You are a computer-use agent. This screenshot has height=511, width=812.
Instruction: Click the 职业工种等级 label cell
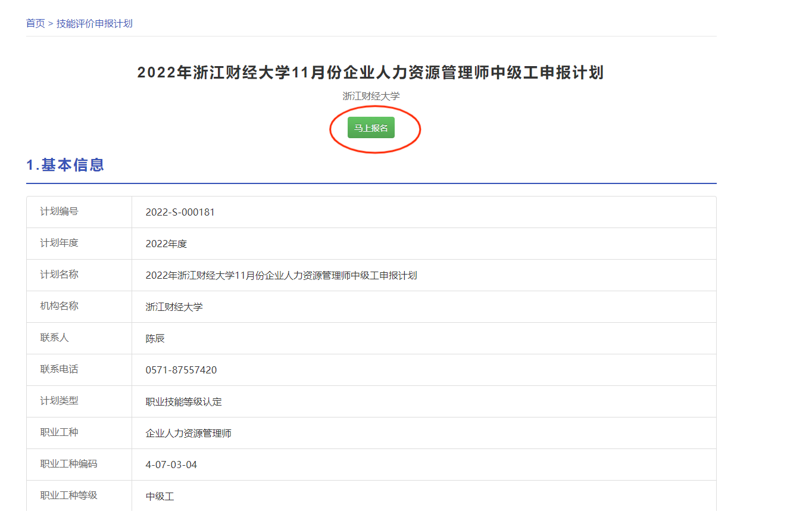[79, 496]
